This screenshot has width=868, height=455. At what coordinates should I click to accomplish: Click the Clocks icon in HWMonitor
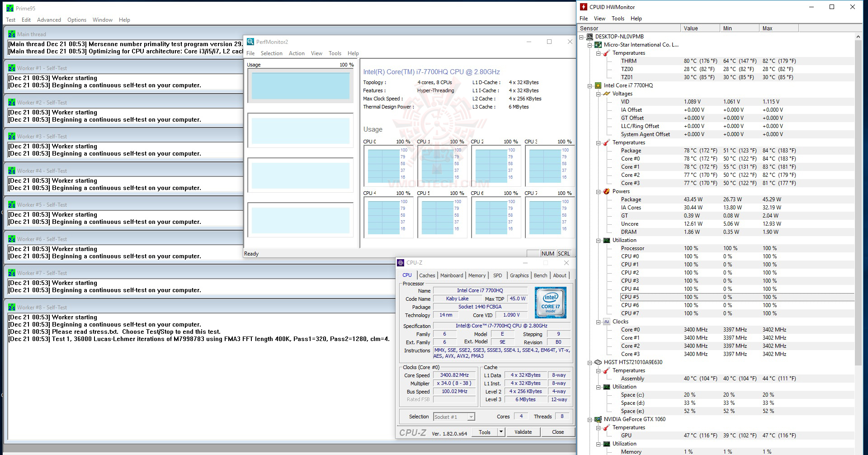click(607, 322)
